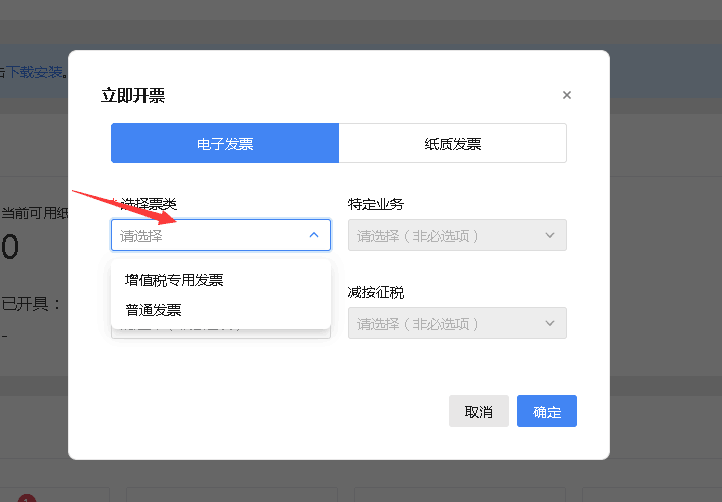Open the 特定业务 dropdown field
Screen dimensions: 722x502
[x=446, y=235]
